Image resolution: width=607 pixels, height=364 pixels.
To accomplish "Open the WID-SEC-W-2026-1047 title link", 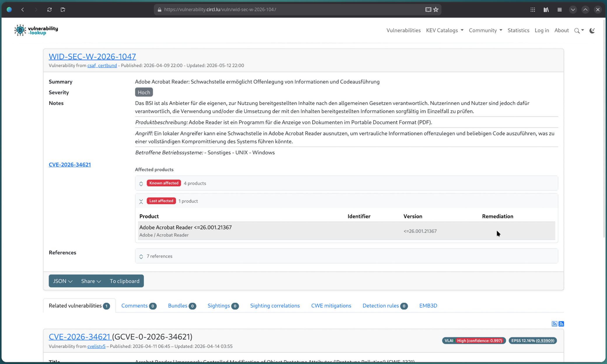I will [92, 56].
